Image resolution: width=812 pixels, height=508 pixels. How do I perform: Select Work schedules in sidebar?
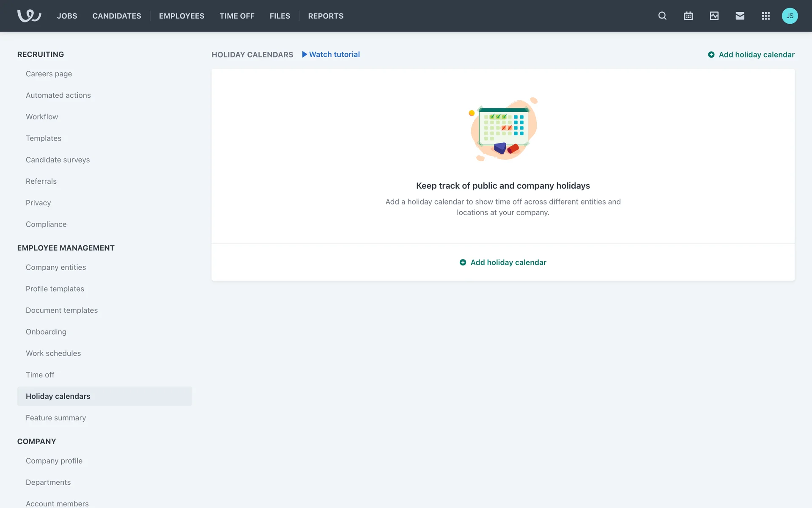[x=53, y=353]
